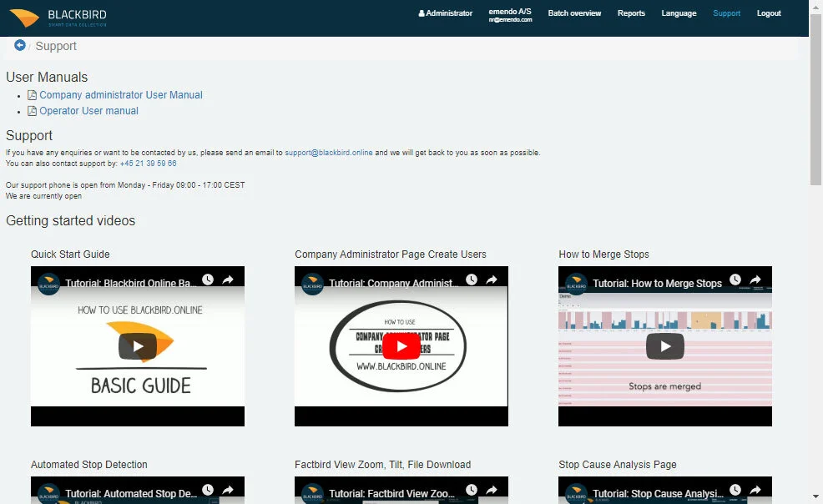Go back using the blue arrow icon

coord(20,45)
